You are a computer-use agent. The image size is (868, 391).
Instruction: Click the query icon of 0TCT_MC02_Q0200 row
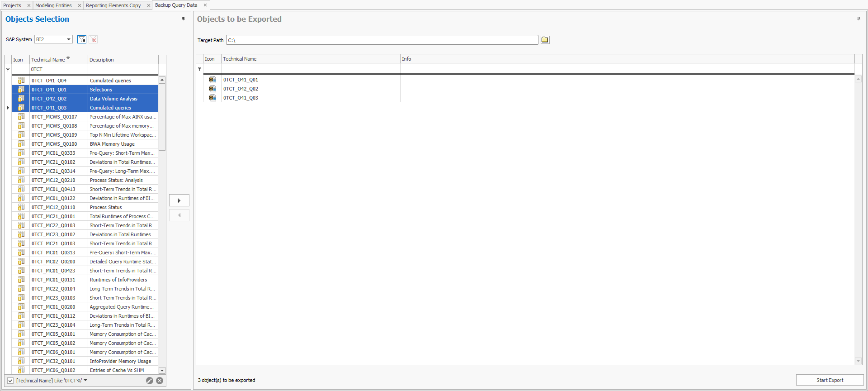[21, 261]
